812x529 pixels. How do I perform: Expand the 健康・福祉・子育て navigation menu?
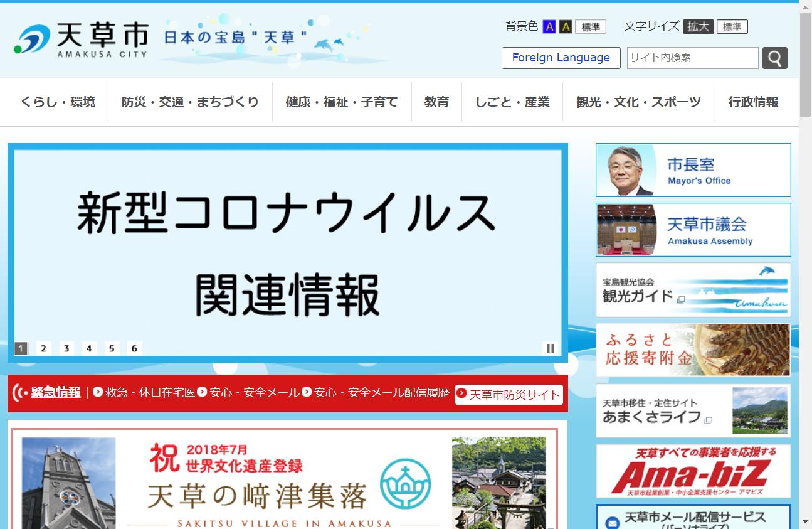coord(342,101)
